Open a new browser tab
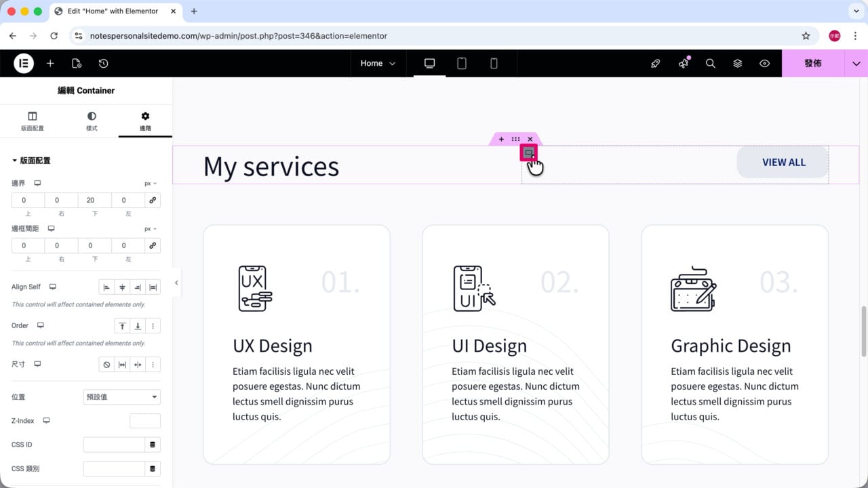Screen dimensions: 868x488 click(194, 12)
